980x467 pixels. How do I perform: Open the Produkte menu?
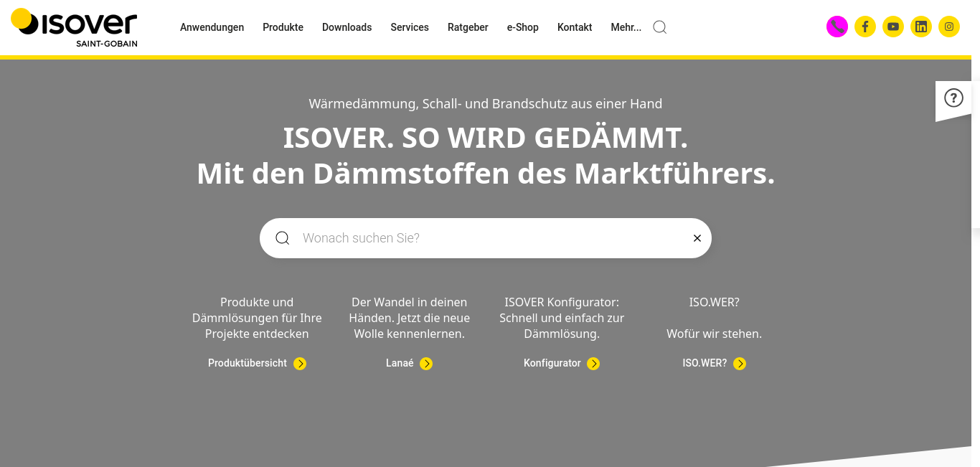click(x=283, y=27)
